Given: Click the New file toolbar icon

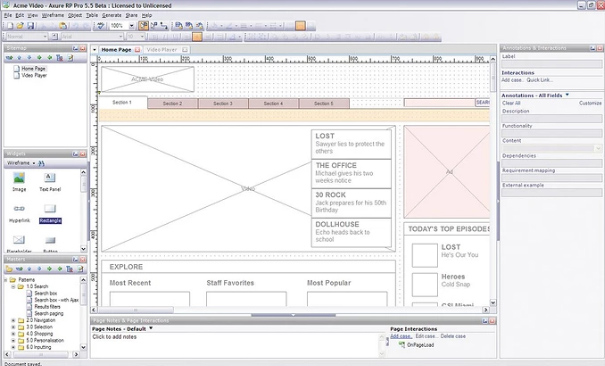Looking at the screenshot, I should click(10, 26).
